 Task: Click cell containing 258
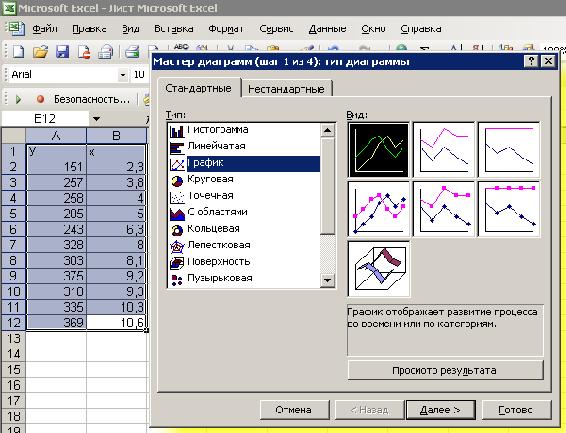(x=56, y=198)
